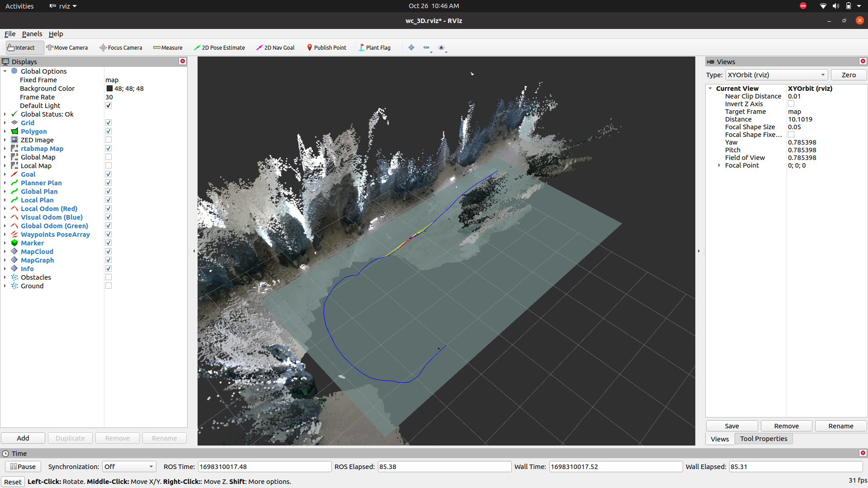Uncheck the Default Light checkbox
This screenshot has width=868, height=488.
108,105
